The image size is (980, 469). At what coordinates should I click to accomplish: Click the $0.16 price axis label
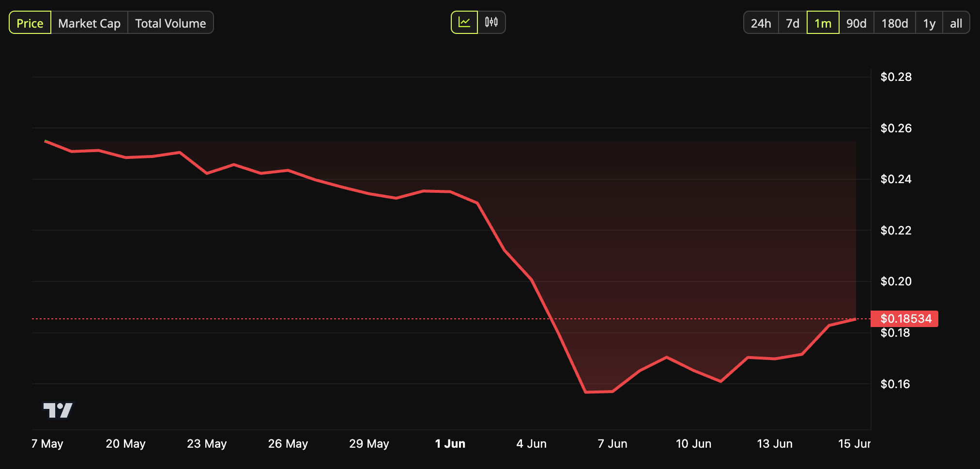[x=895, y=384]
